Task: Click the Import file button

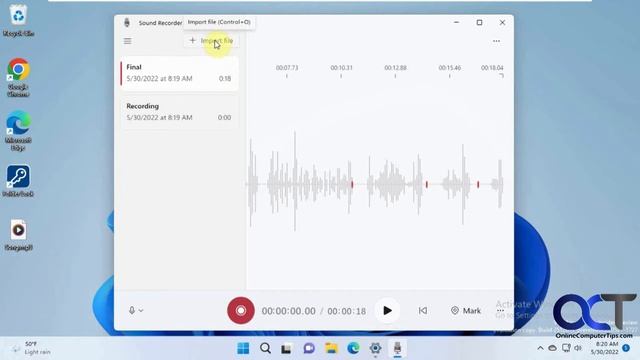Action: [211, 40]
